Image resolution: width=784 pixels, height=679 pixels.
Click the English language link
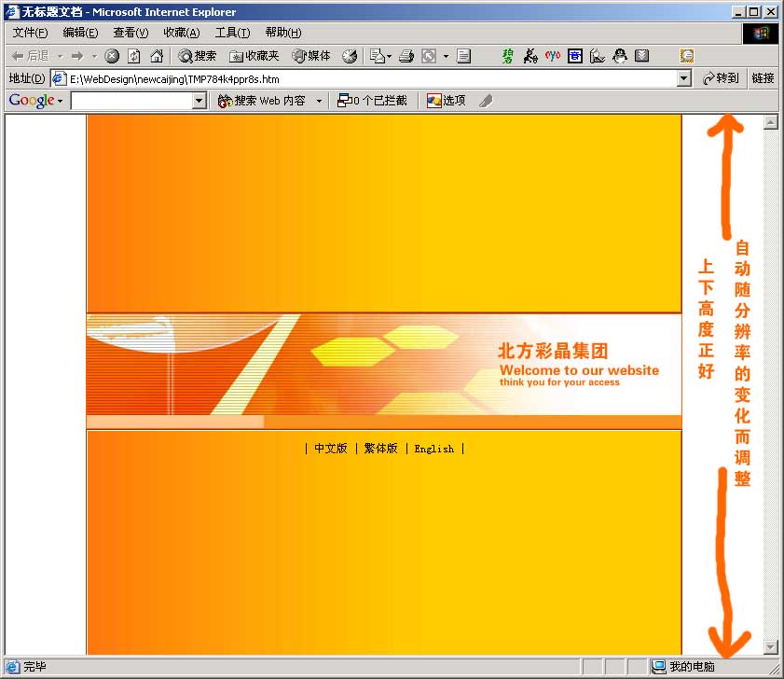pyautogui.click(x=433, y=449)
